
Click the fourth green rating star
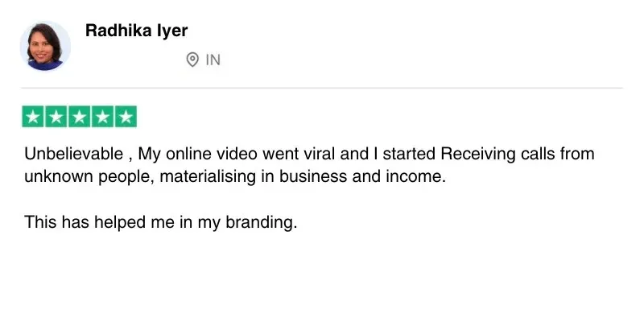(x=102, y=117)
